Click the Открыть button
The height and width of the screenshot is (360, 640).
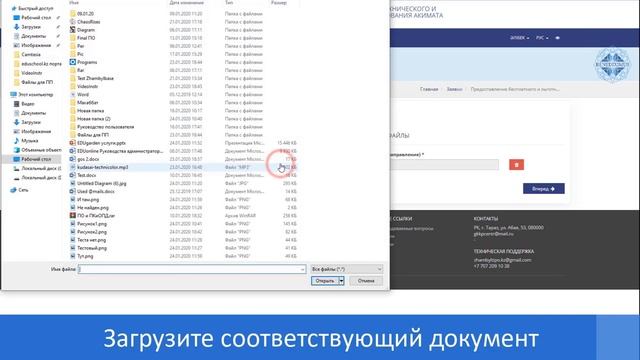325,281
